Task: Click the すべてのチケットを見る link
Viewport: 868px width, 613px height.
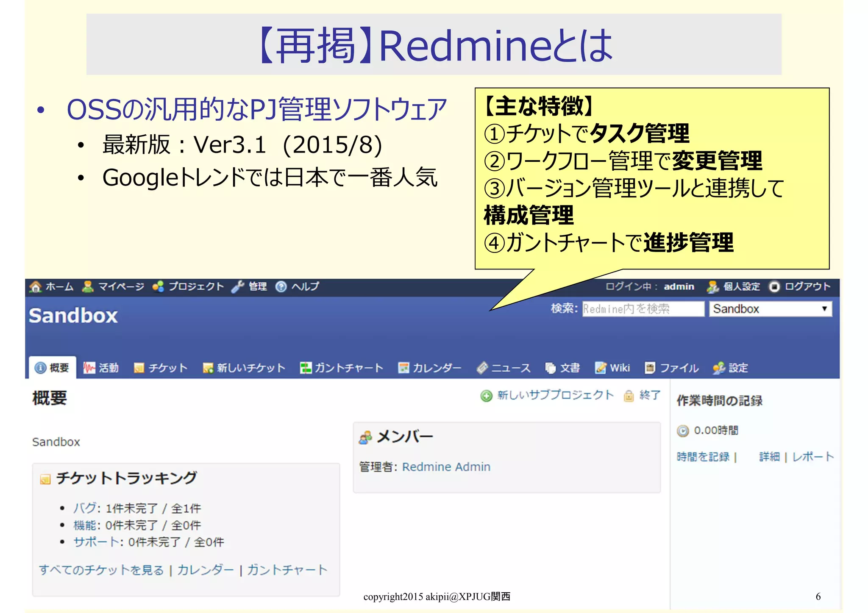Action: pos(101,570)
